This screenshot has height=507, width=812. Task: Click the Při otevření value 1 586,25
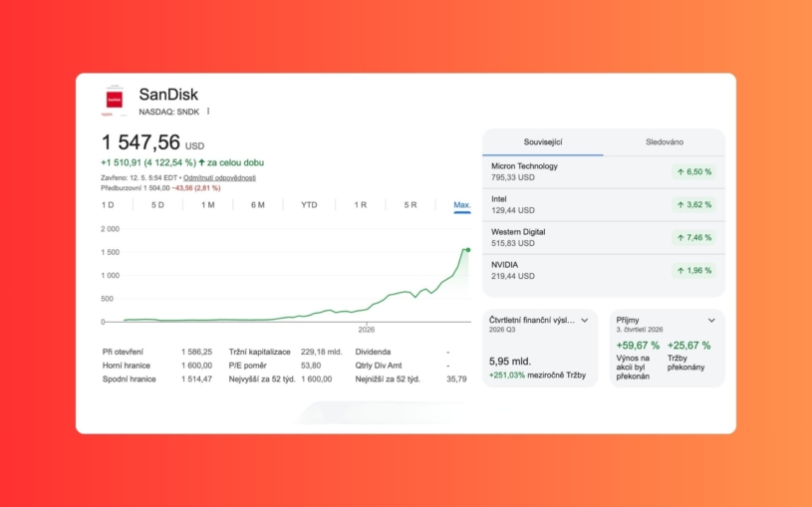(196, 352)
